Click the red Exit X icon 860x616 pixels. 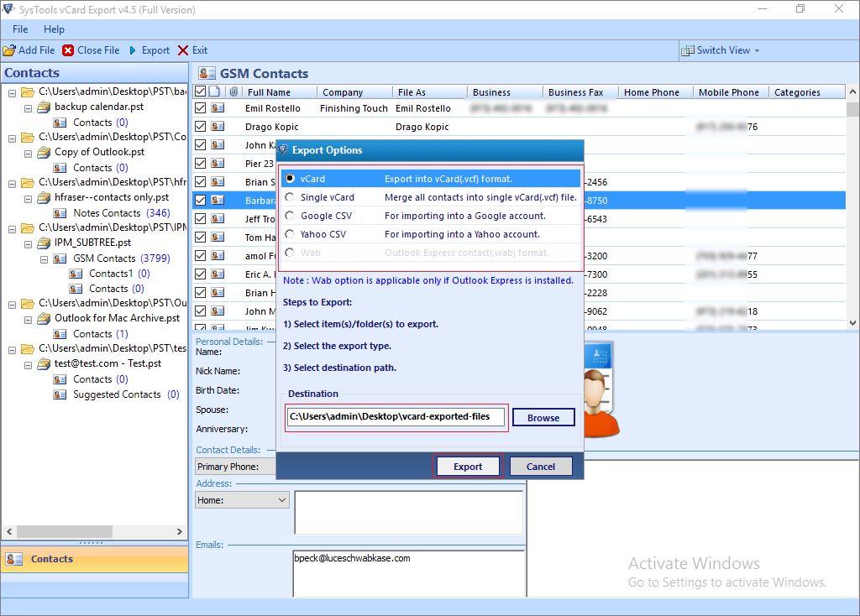pyautogui.click(x=183, y=50)
